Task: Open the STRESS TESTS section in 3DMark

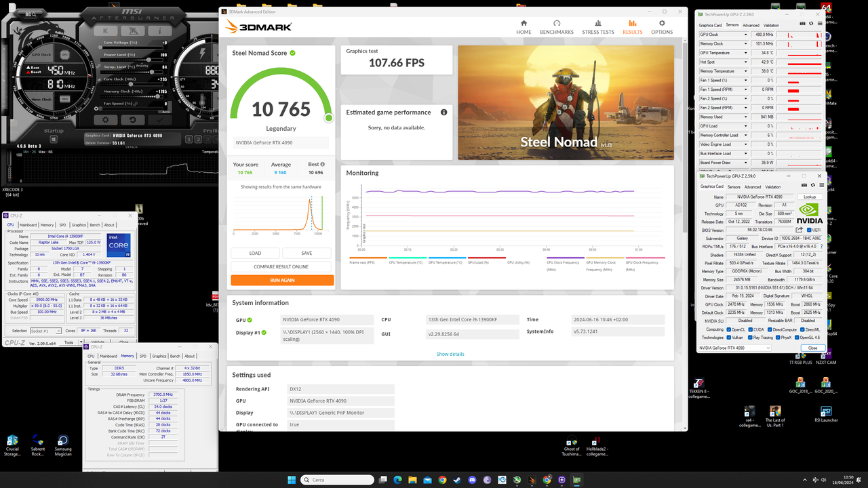Action: (x=598, y=27)
